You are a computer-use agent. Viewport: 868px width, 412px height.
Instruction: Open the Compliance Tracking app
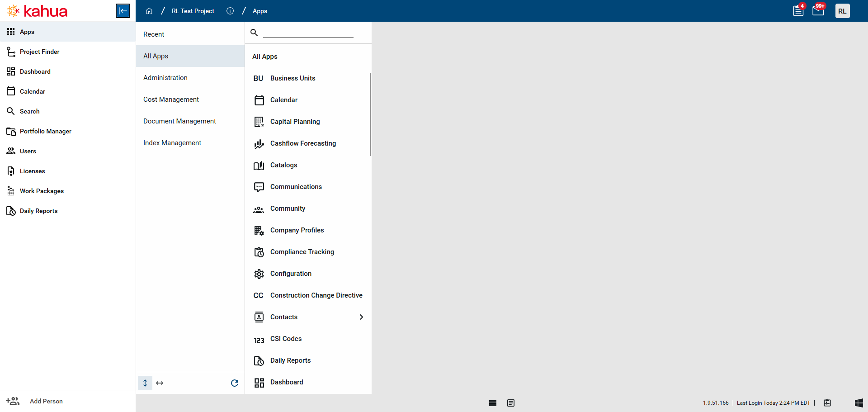302,252
